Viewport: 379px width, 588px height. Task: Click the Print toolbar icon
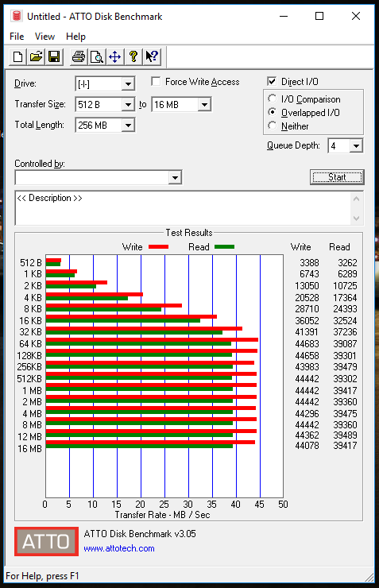click(79, 57)
